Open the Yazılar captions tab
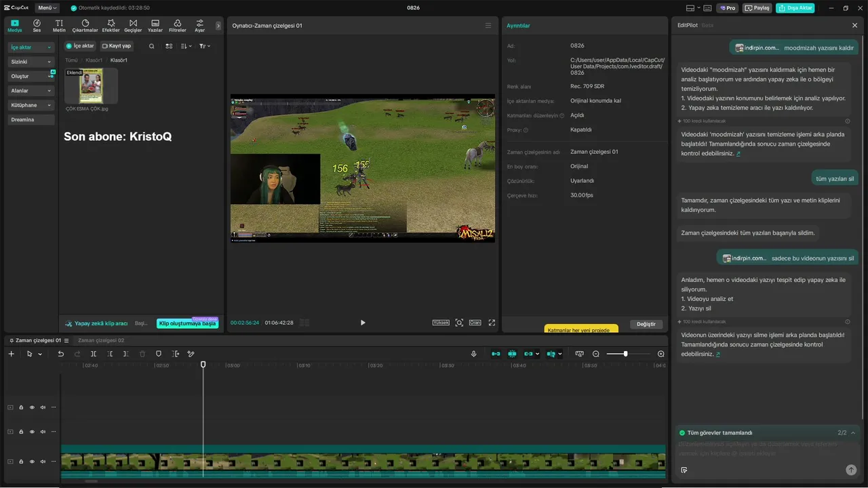The width and height of the screenshot is (868, 488). click(155, 26)
